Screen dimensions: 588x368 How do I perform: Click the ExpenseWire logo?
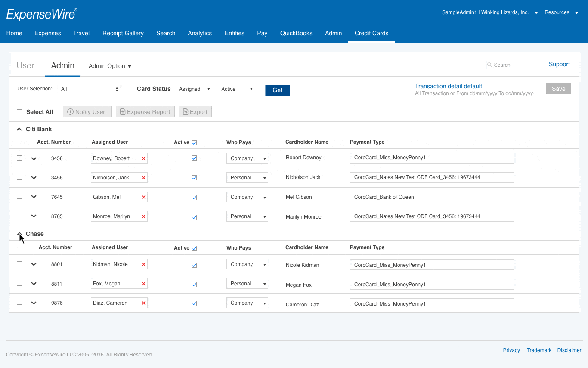click(x=42, y=14)
